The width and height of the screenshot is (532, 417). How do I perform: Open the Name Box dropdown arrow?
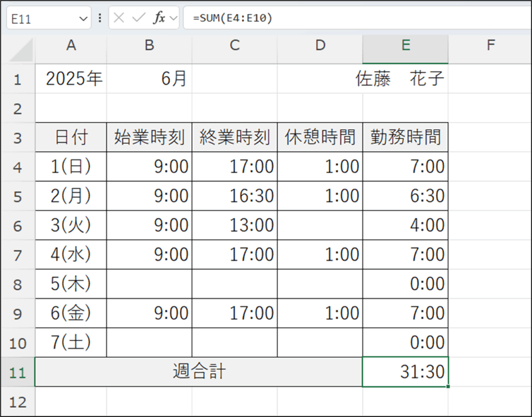coord(83,19)
